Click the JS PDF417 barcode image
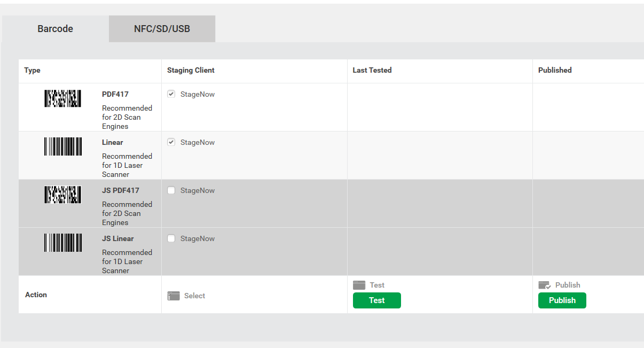Screen dimensions: 644x348 (62, 195)
